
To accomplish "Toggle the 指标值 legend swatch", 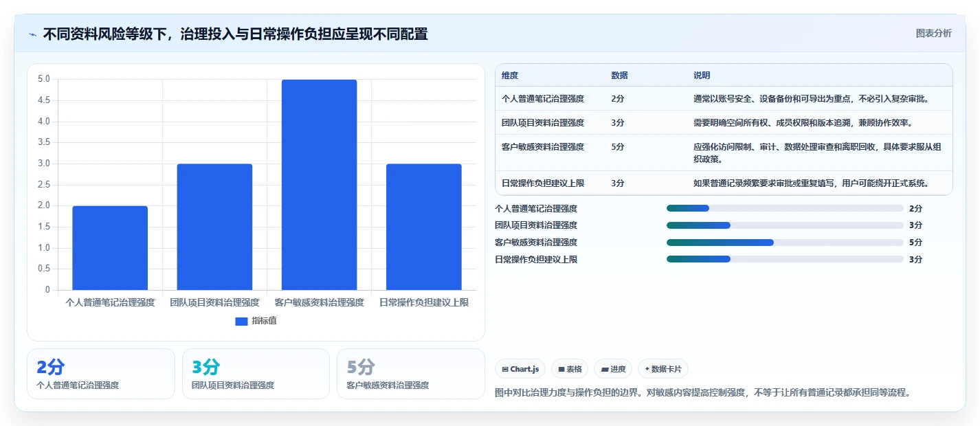I will pos(241,321).
